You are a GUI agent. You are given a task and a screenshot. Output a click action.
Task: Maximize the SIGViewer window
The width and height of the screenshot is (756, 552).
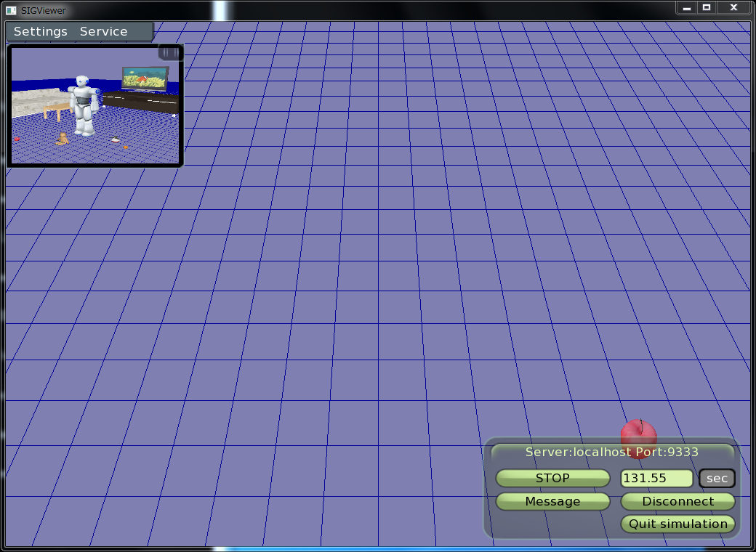(x=706, y=7)
